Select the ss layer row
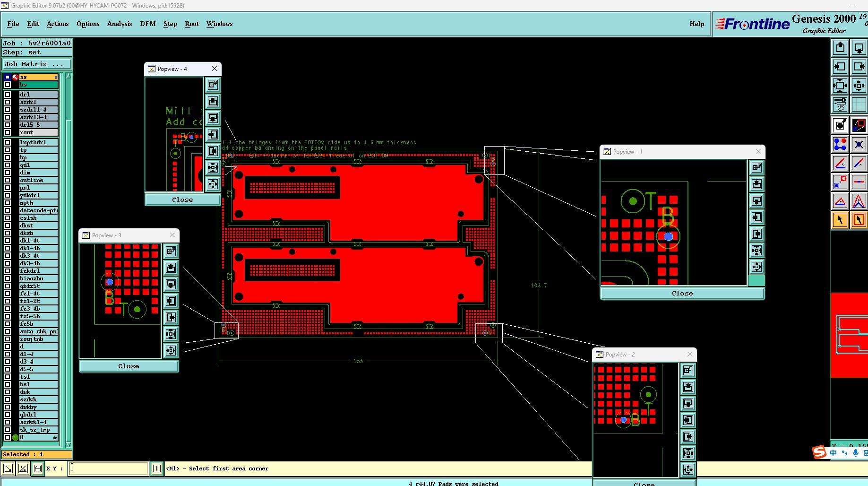This screenshot has width=868, height=486. tap(39, 77)
